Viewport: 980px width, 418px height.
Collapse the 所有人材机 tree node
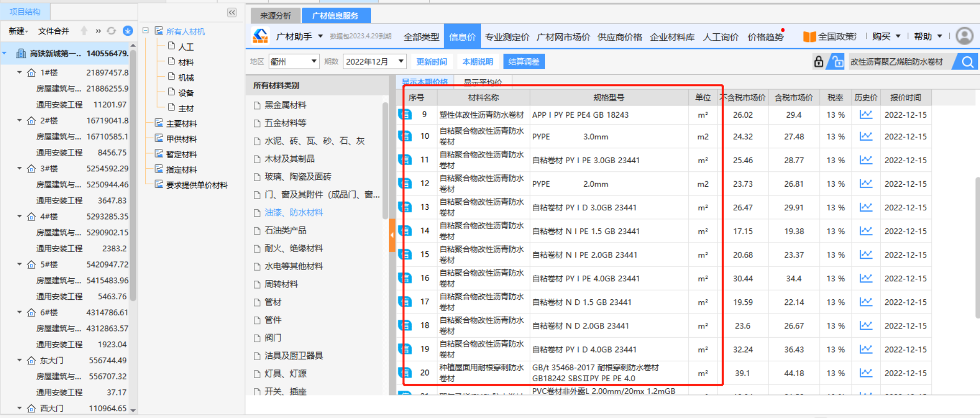(x=146, y=31)
